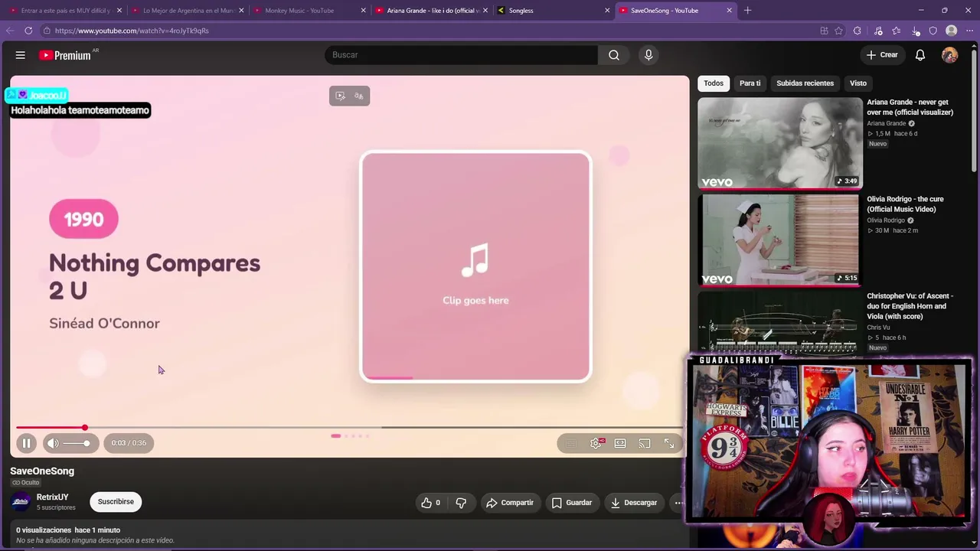Like the SaveOneSong video
Viewport: 980px width, 551px height.
(x=430, y=503)
